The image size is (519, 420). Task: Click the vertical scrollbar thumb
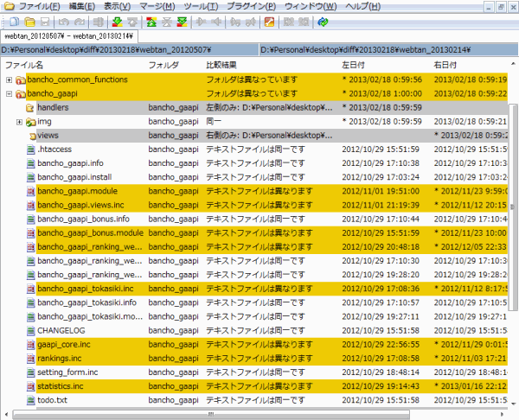[513, 207]
